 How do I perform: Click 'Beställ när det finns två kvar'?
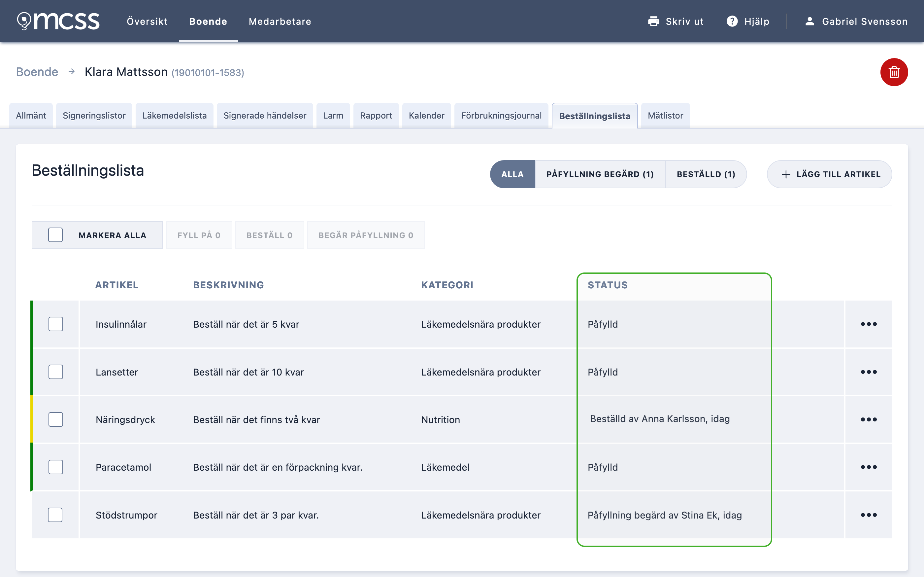tap(256, 419)
